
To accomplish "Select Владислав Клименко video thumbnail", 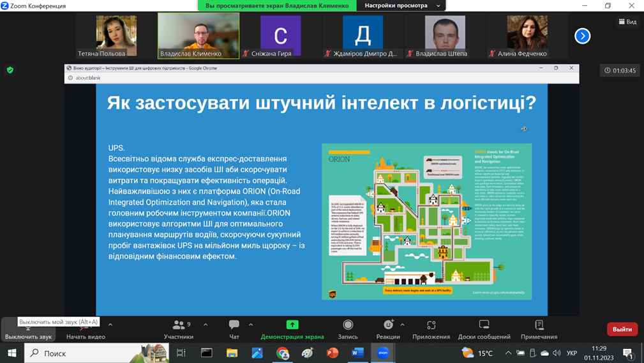I will click(x=198, y=36).
